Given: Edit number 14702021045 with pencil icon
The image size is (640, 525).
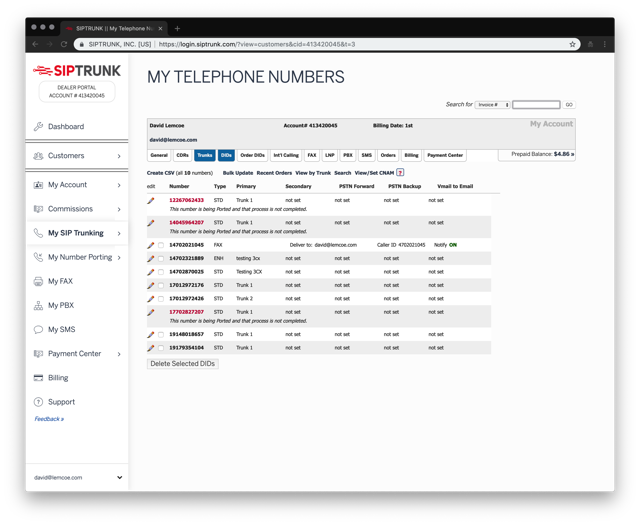Looking at the screenshot, I should pos(151,245).
